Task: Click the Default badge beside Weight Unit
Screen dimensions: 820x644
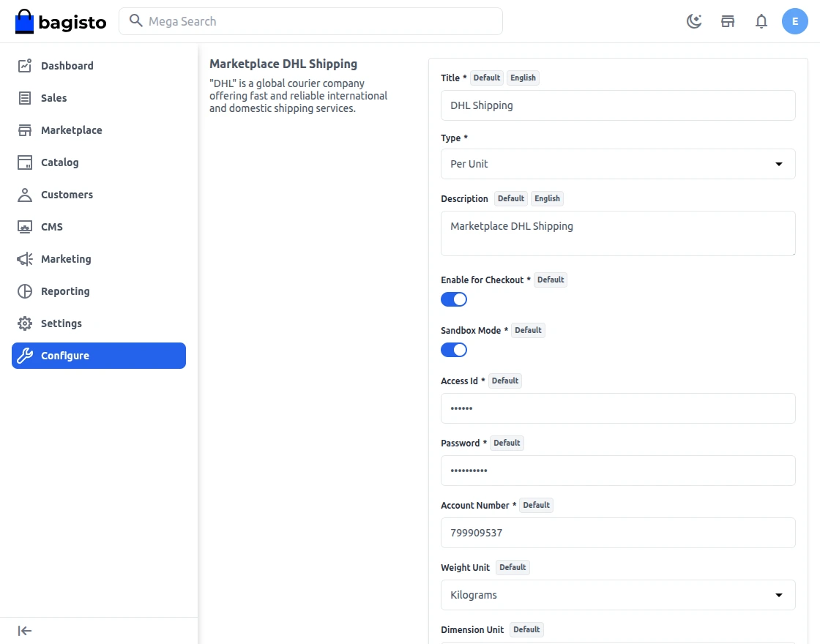Action: 512,568
